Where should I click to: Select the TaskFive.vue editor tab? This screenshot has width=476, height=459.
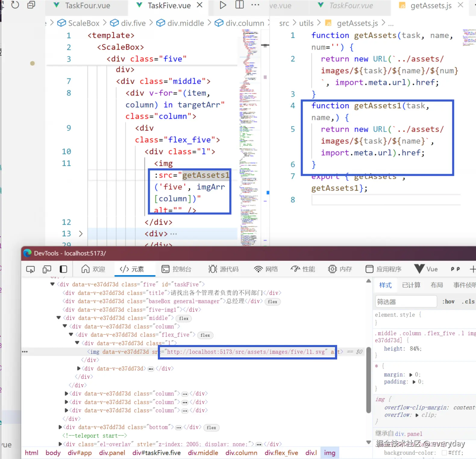tap(169, 6)
